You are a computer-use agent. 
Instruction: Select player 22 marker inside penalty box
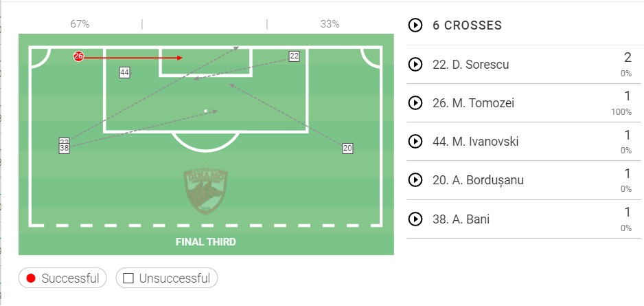pos(294,56)
